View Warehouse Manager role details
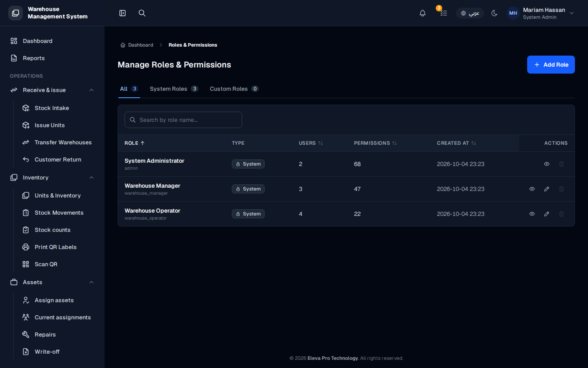Image resolution: width=588 pixels, height=368 pixels. 532,189
